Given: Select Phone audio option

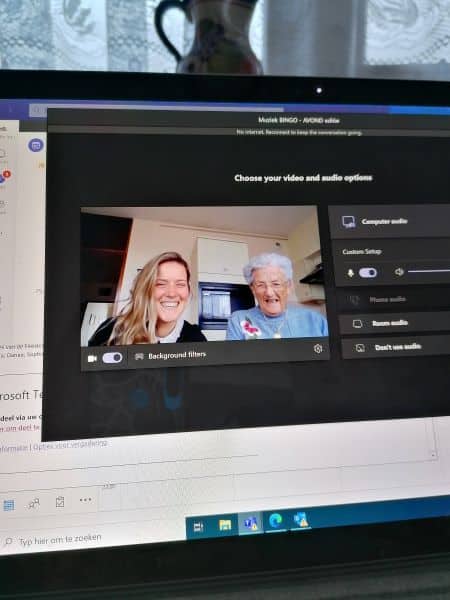Looking at the screenshot, I should tap(393, 300).
